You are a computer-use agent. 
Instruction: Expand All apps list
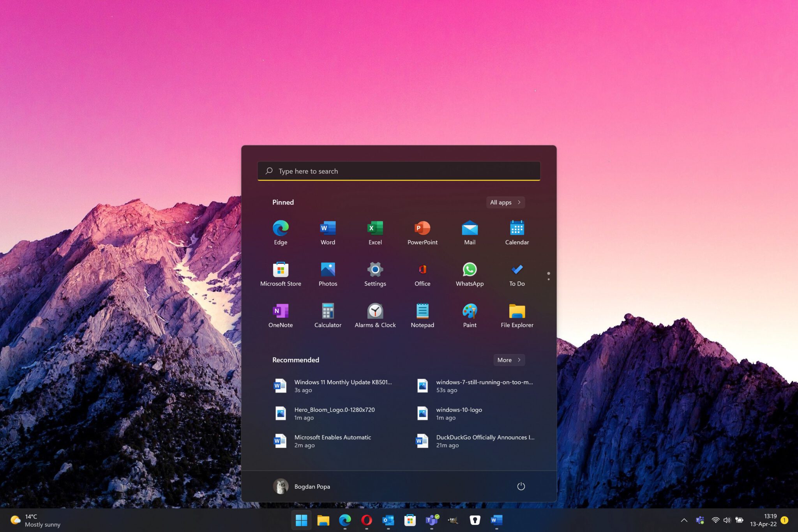click(x=504, y=201)
